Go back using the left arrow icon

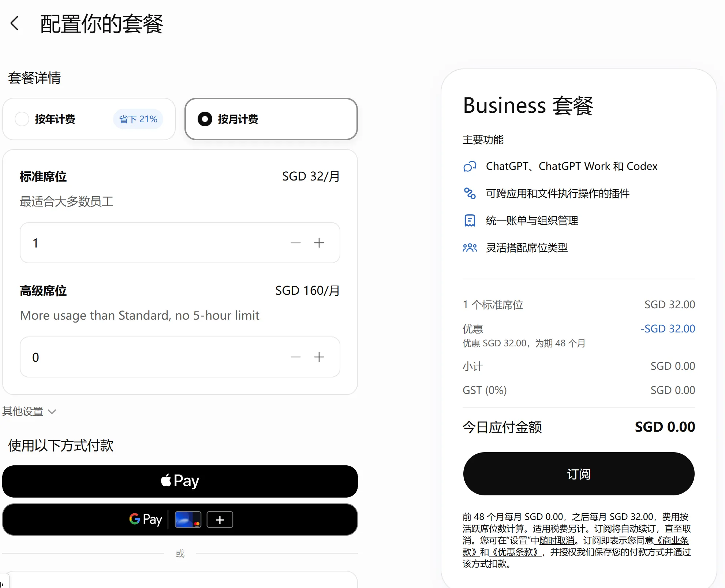click(x=14, y=23)
